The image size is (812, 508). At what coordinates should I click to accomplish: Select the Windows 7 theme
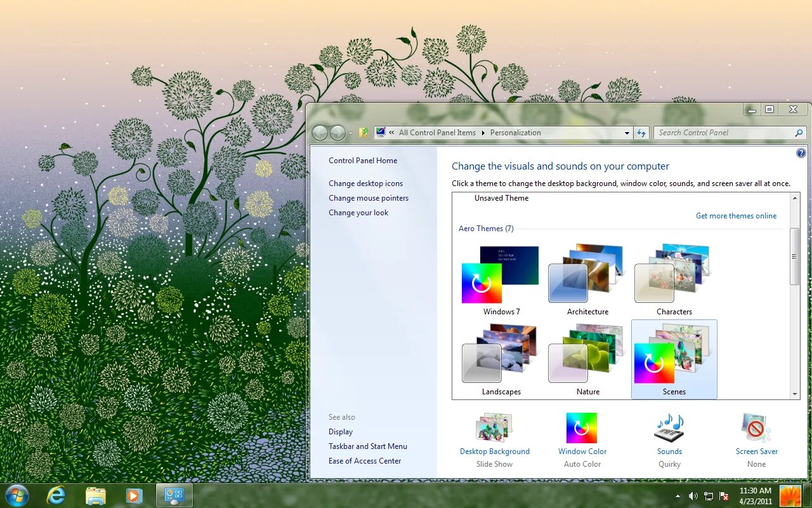(501, 279)
